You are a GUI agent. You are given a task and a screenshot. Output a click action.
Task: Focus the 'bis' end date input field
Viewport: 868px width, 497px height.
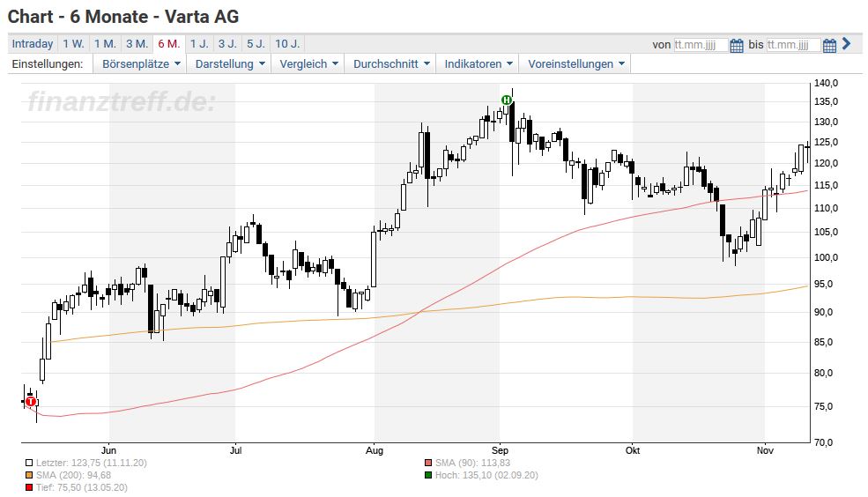pyautogui.click(x=793, y=45)
